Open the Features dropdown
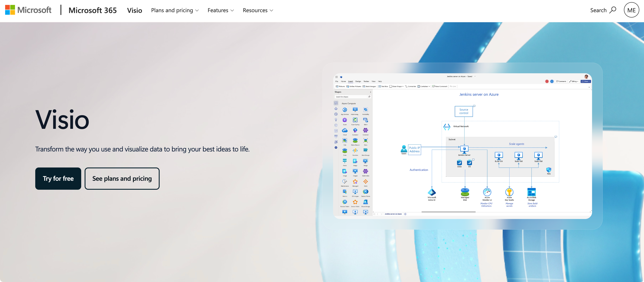The width and height of the screenshot is (644, 282). [x=221, y=10]
